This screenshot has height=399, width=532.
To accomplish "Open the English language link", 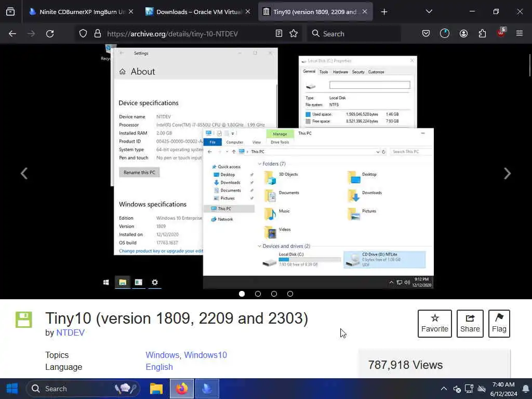I will pyautogui.click(x=159, y=367).
